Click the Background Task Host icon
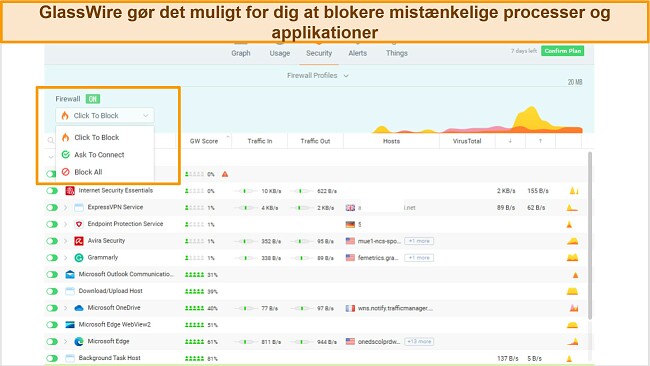Screen dimensions: 650x366 (x=70, y=358)
